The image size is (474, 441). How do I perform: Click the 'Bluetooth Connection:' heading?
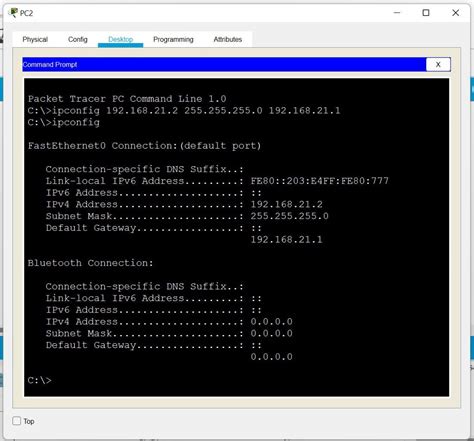90,263
